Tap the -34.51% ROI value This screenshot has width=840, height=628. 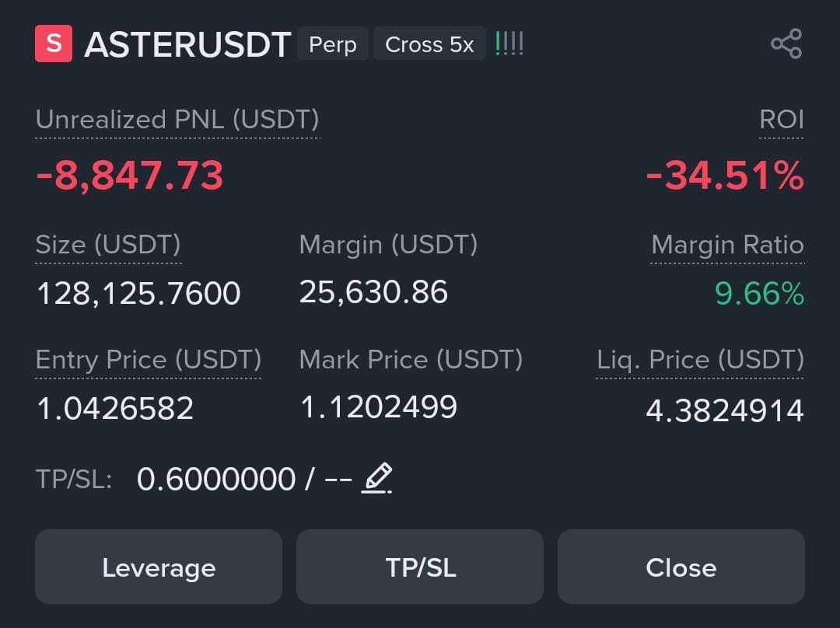click(725, 176)
